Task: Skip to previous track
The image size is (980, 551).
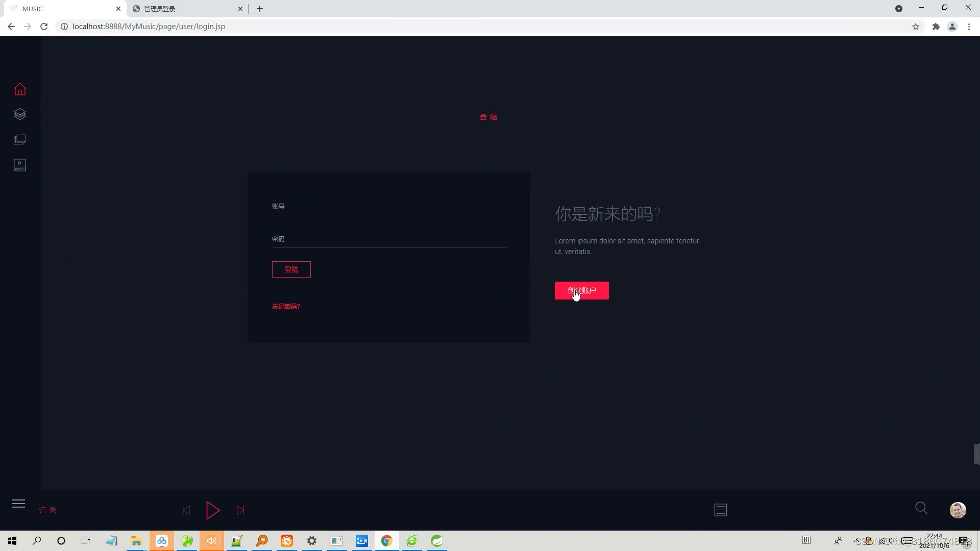Action: 186,510
